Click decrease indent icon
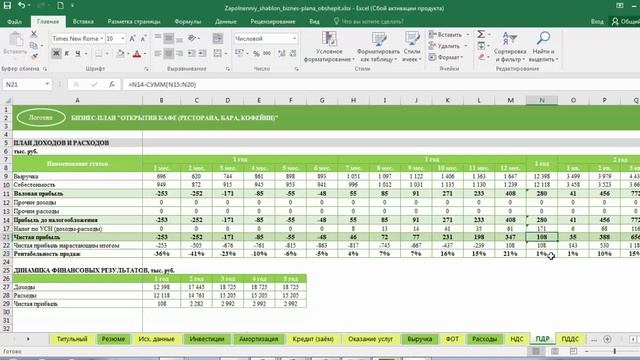640x360 pixels. pyautogui.click(x=191, y=53)
